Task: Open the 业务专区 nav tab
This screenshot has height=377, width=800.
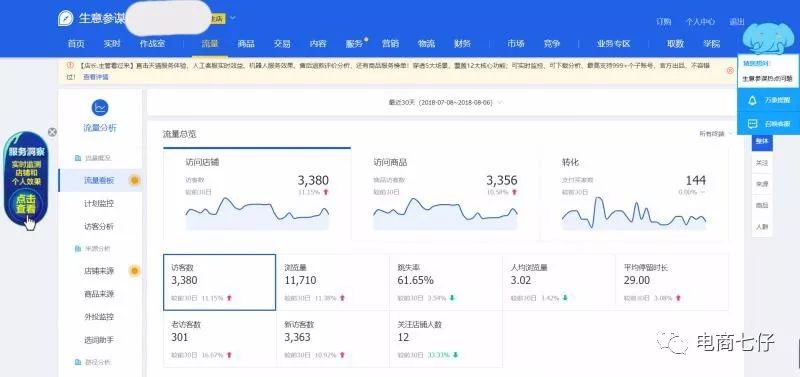Action: pyautogui.click(x=614, y=44)
